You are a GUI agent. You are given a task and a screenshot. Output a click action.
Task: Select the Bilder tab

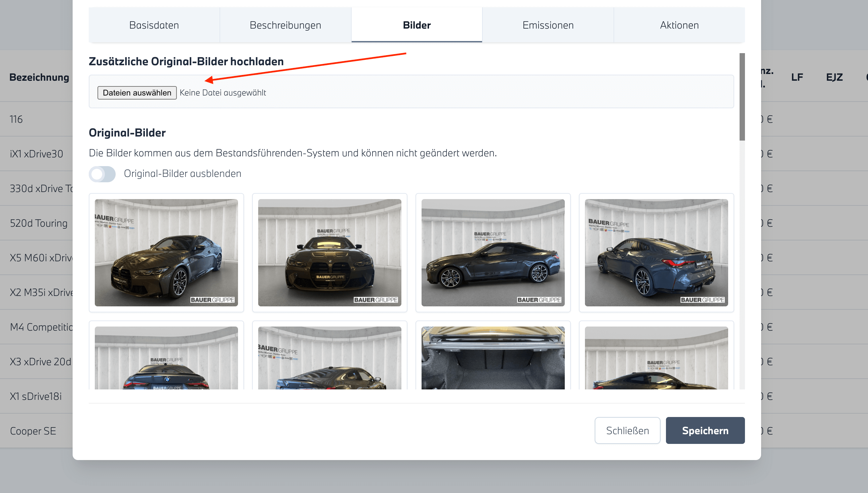(x=417, y=25)
